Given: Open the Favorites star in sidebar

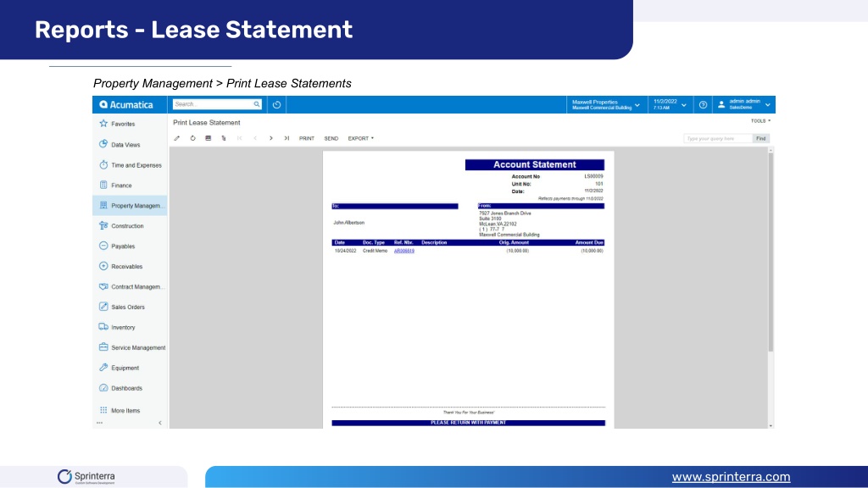Looking at the screenshot, I should point(103,124).
